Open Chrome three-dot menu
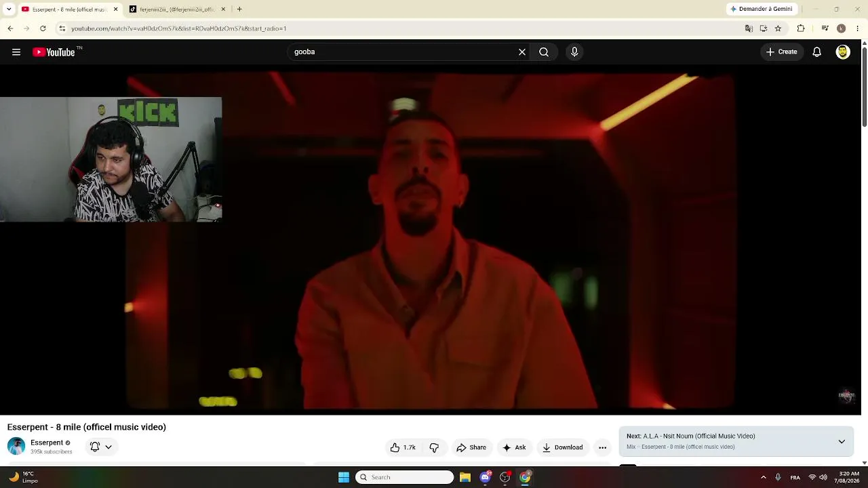 [858, 28]
